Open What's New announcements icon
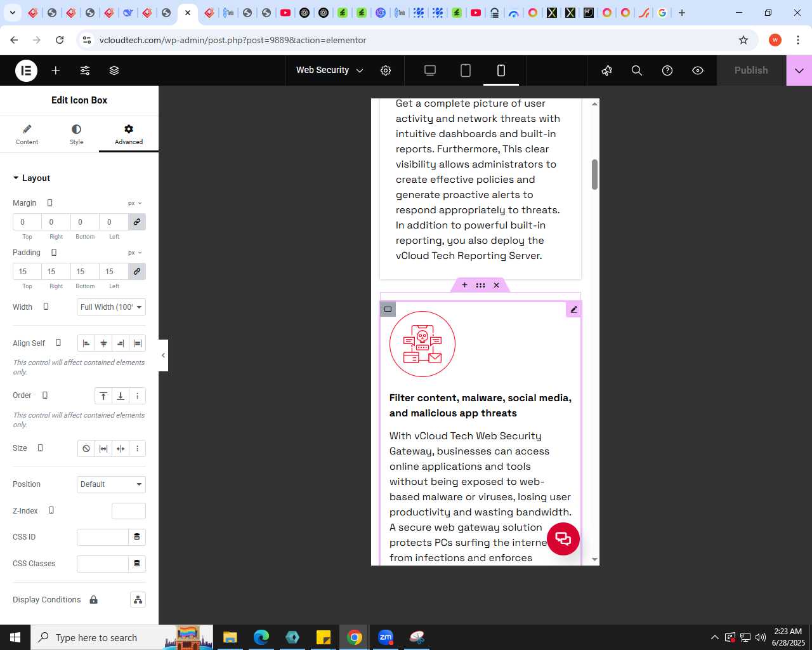The height and width of the screenshot is (650, 812). [x=606, y=70]
